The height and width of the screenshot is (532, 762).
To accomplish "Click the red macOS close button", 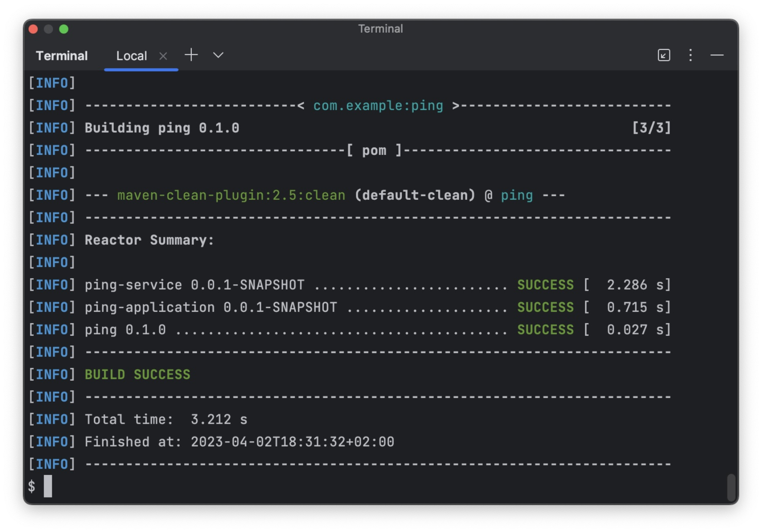I will [32, 28].
